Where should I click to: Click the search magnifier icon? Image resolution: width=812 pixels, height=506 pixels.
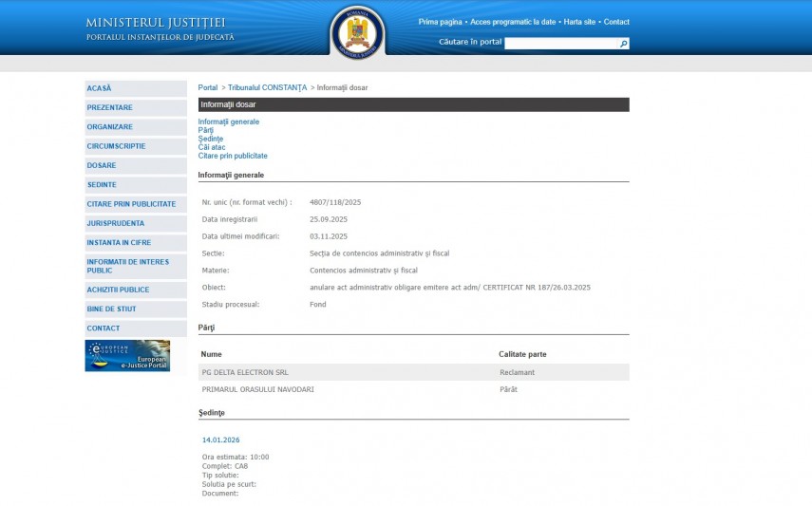pos(623,44)
